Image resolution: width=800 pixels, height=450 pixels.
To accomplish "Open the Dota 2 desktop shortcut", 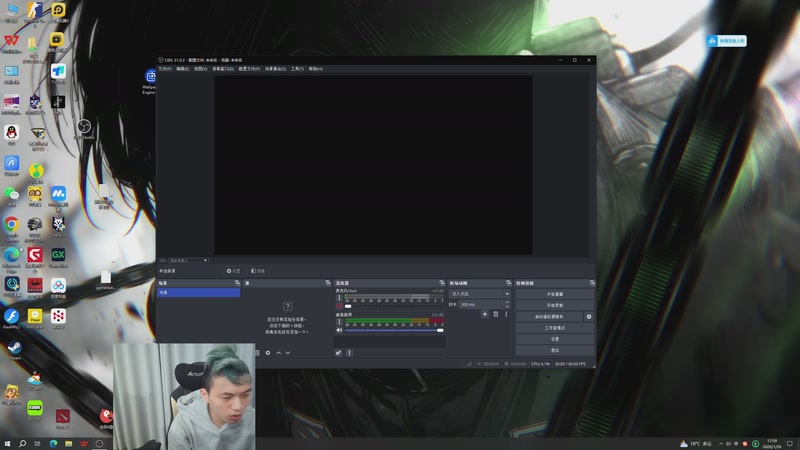I will pyautogui.click(x=63, y=419).
